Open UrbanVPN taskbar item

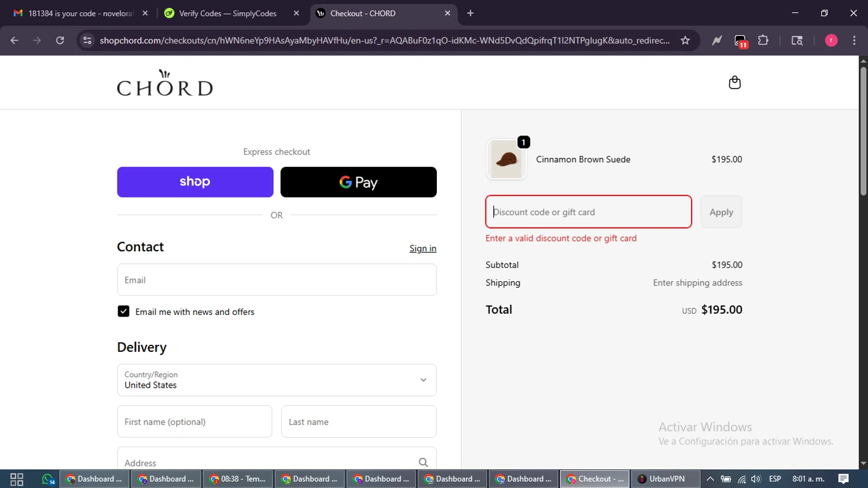click(665, 479)
